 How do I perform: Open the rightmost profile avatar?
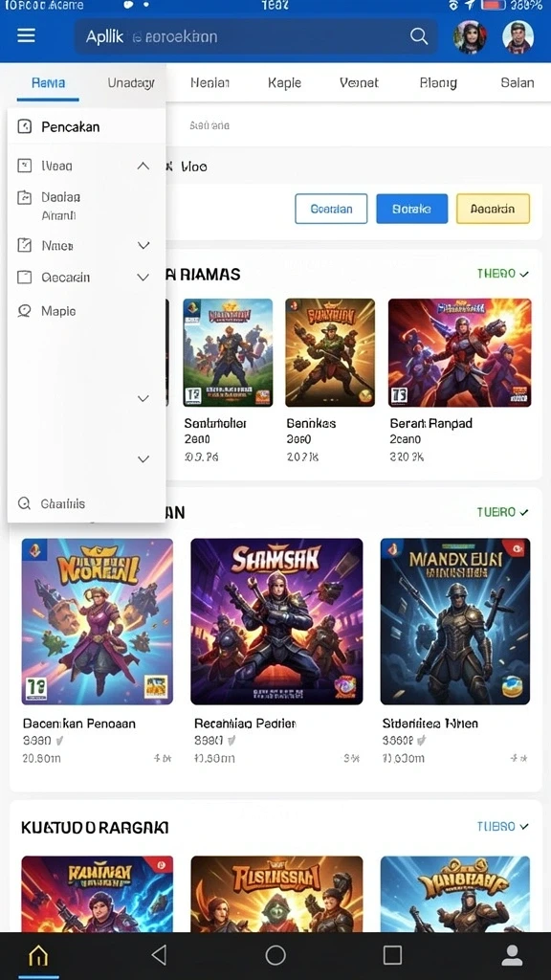pyautogui.click(x=518, y=37)
